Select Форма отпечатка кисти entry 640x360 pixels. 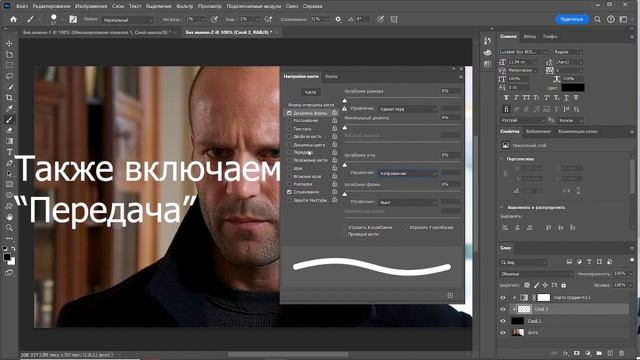click(x=311, y=105)
